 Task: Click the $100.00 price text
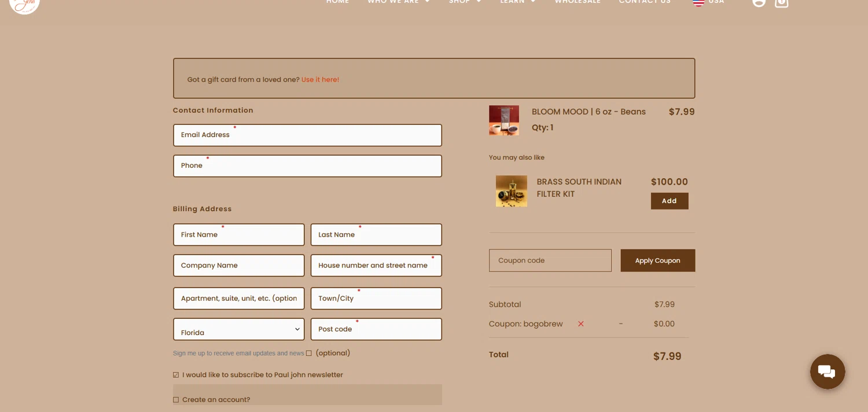(x=670, y=182)
